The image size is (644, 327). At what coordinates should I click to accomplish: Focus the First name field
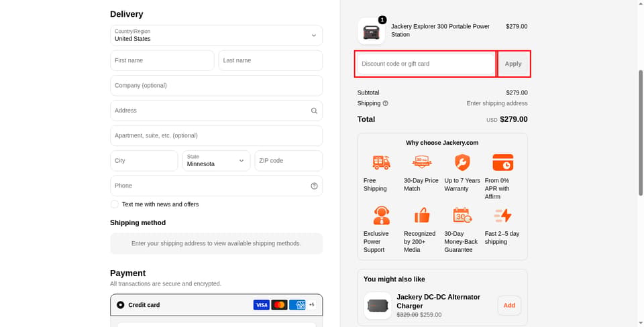pos(162,61)
